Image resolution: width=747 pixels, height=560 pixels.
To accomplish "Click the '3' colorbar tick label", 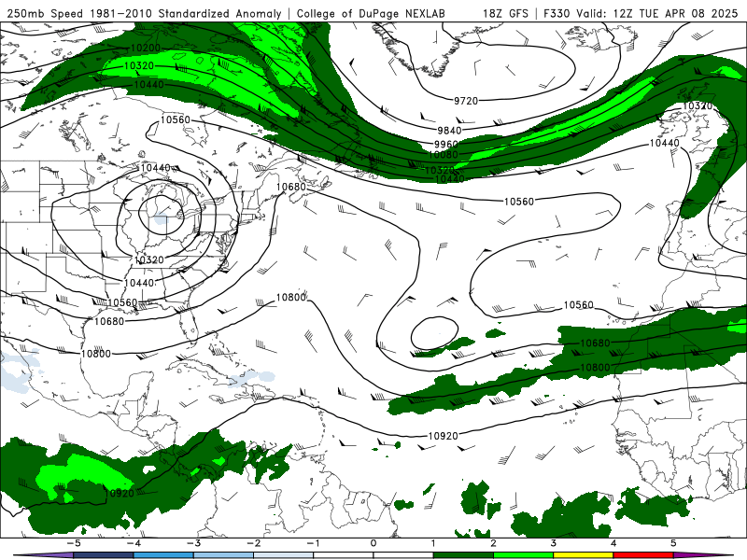I will pos(553,543).
